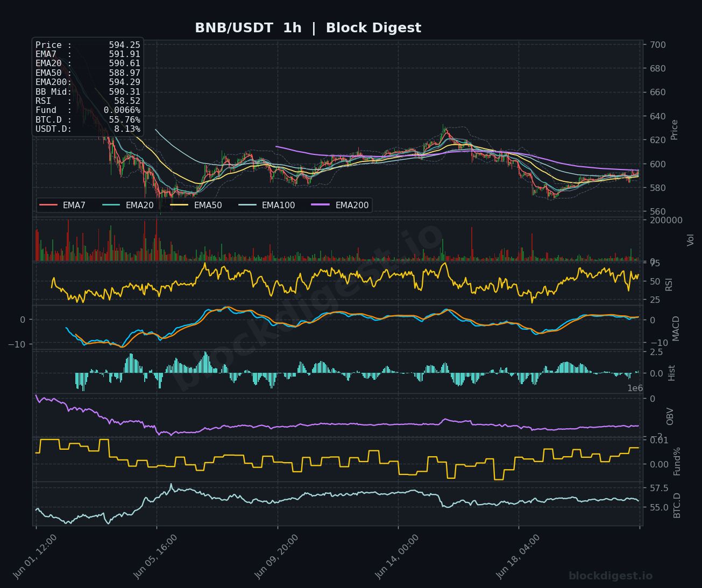The height and width of the screenshot is (588, 702).
Task: Click the 2.5 histogram tick label
Action: click(656, 352)
